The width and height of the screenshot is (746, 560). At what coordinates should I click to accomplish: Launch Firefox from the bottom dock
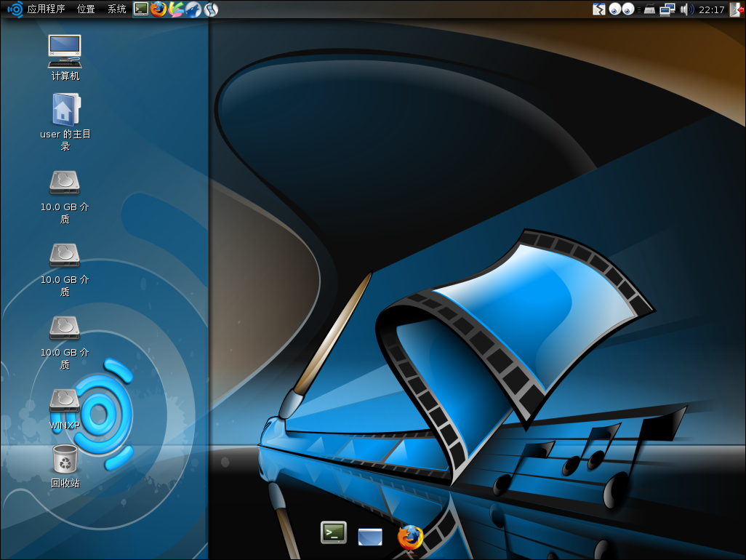410,537
